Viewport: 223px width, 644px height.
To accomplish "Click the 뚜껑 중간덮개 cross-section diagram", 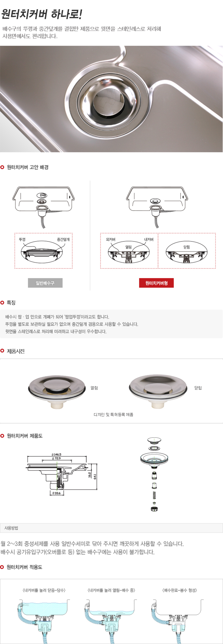I will tap(43, 251).
